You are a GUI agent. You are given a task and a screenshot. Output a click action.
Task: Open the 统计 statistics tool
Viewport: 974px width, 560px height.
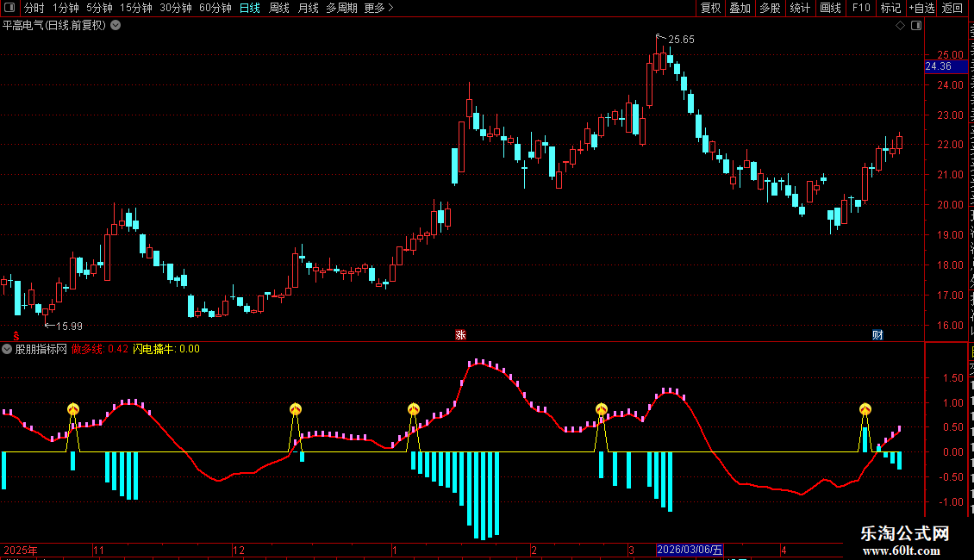(x=799, y=8)
